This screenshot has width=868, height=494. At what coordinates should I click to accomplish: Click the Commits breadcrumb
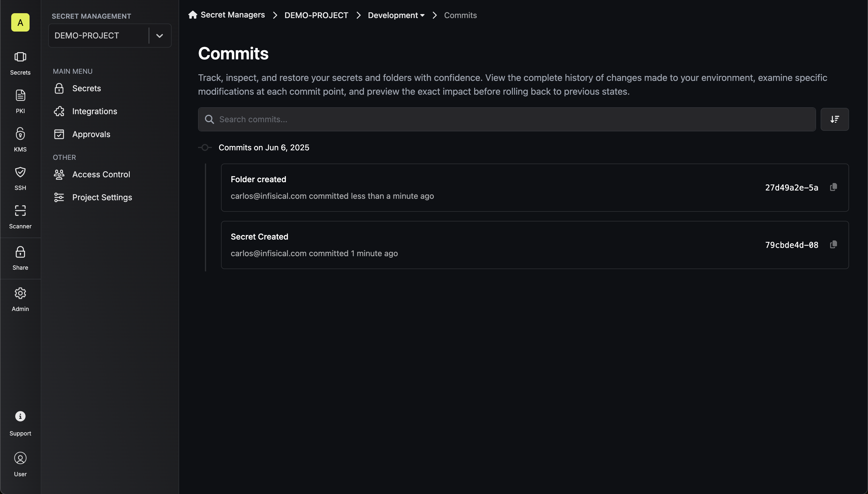click(x=460, y=15)
